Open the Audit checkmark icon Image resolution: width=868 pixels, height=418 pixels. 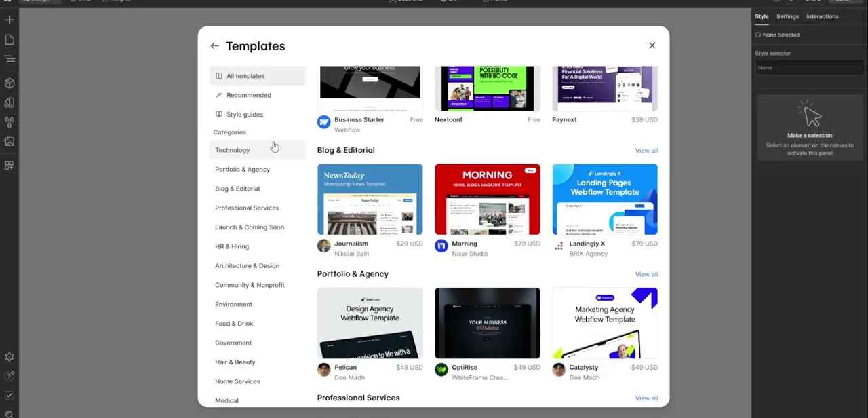(9, 395)
